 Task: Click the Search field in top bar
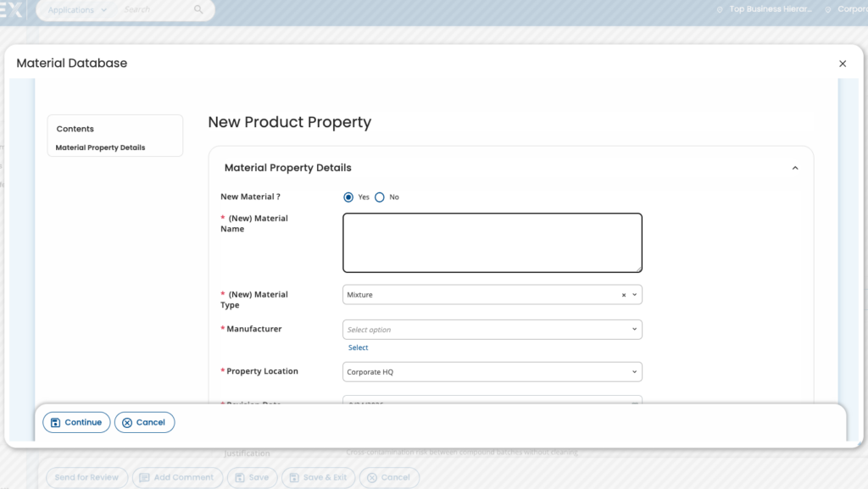(155, 9)
